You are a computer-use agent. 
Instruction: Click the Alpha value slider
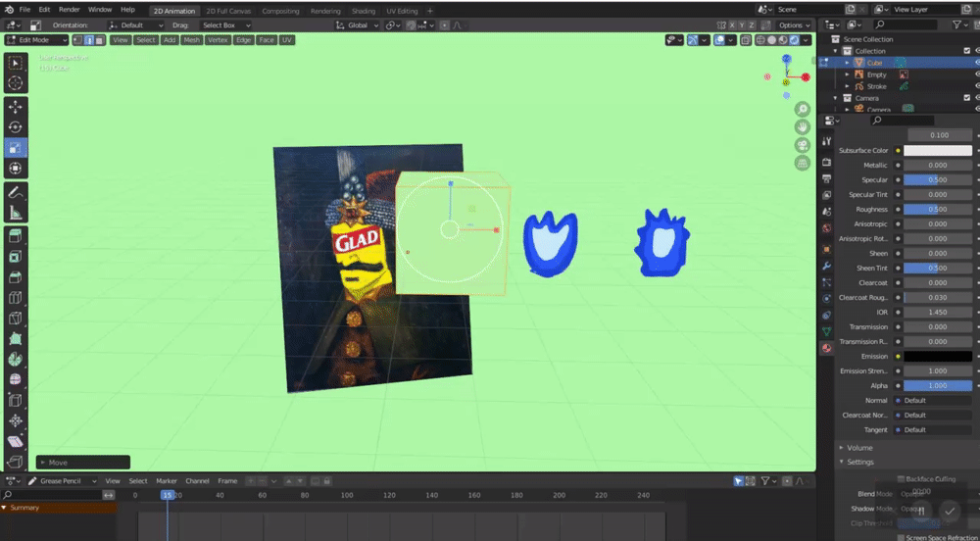tap(938, 386)
